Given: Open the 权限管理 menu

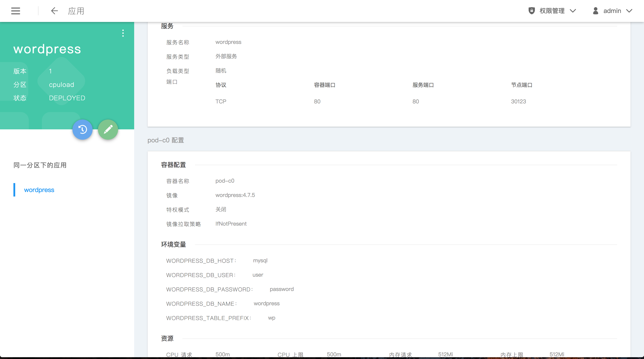Looking at the screenshot, I should (x=552, y=11).
